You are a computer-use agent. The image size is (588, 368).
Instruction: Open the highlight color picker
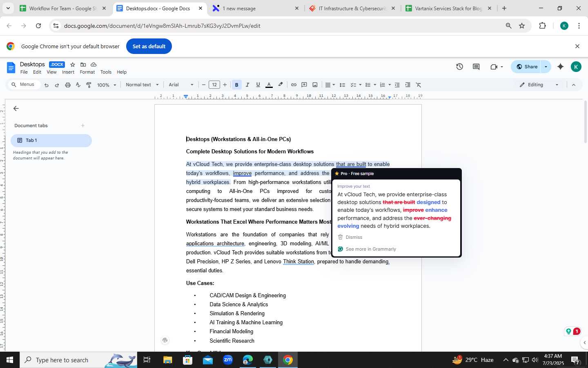tap(281, 85)
